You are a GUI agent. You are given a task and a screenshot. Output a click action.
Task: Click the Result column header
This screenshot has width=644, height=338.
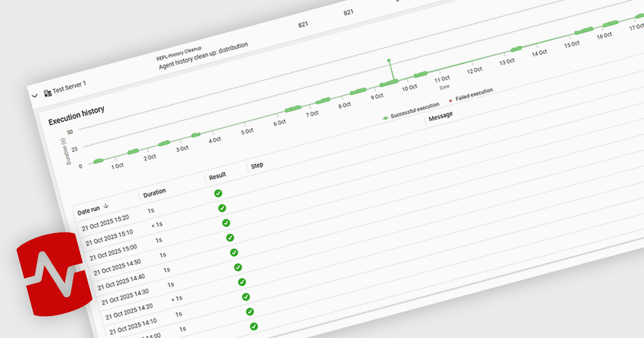(217, 176)
